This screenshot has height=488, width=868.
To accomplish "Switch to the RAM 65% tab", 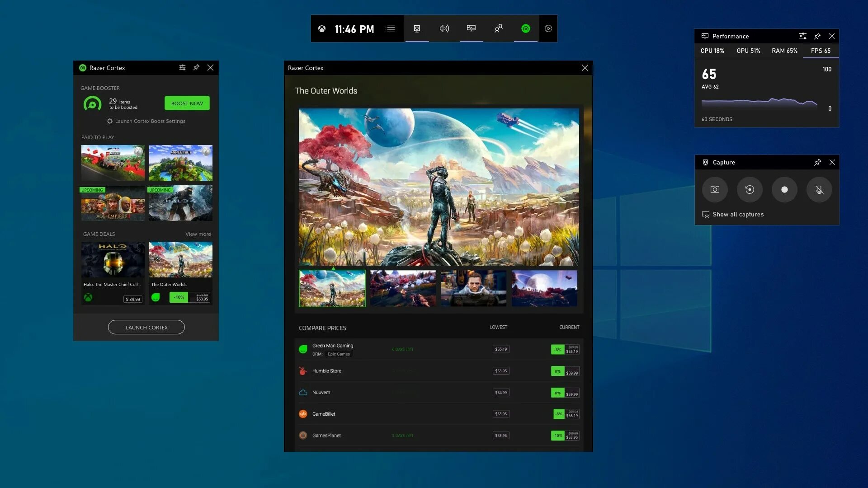I will (784, 51).
